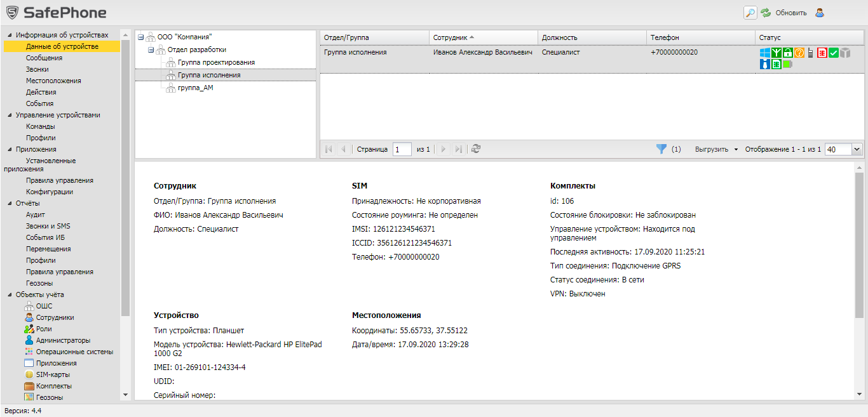Collapse the ООО "Компания" tree node

[x=141, y=37]
